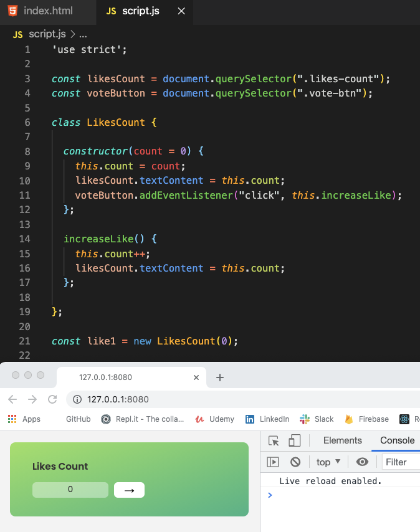The height and width of the screenshot is (532, 420).
Task: Open the top JavaScript context dropdown
Action: tap(328, 462)
